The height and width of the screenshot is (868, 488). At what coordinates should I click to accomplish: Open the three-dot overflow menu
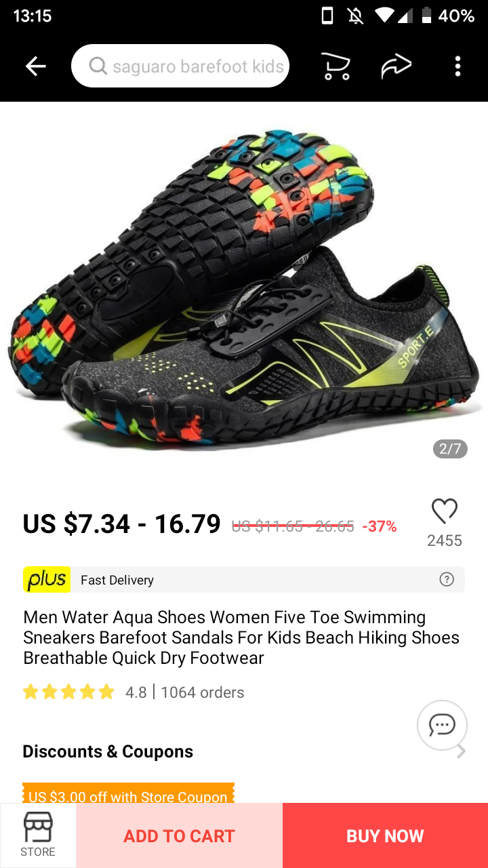click(457, 66)
